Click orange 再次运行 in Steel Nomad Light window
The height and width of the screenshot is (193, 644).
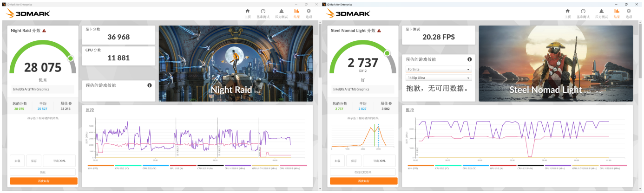pos(364,181)
